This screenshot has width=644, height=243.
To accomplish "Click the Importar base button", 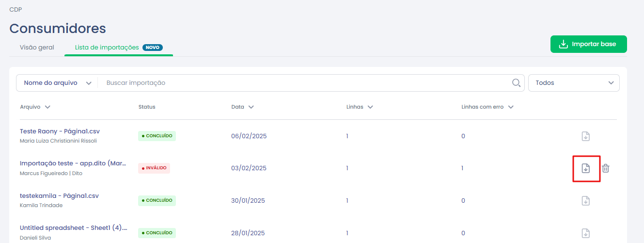I will pos(589,44).
